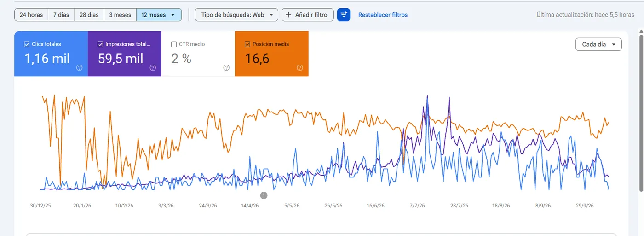Enable the CTR medio checkbox
The image size is (644, 236).
pyautogui.click(x=174, y=44)
